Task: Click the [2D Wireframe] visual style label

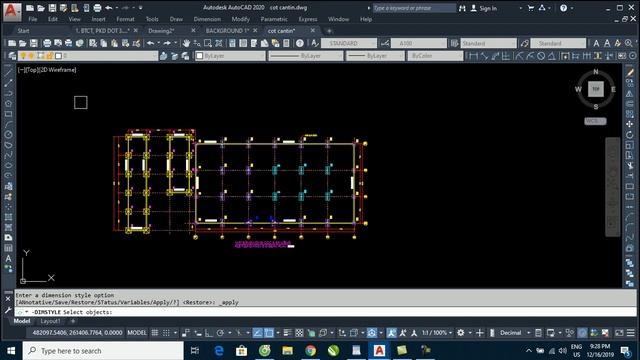Action: point(58,70)
